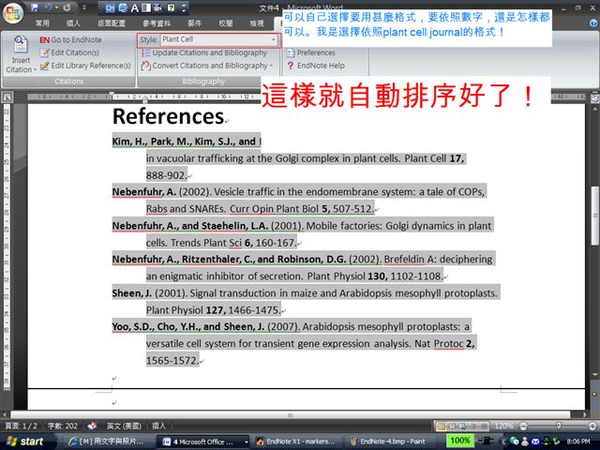Screen dimensions: 600x450
Task: Click the horizontal scrollbar at the bottom
Action: pos(290,415)
